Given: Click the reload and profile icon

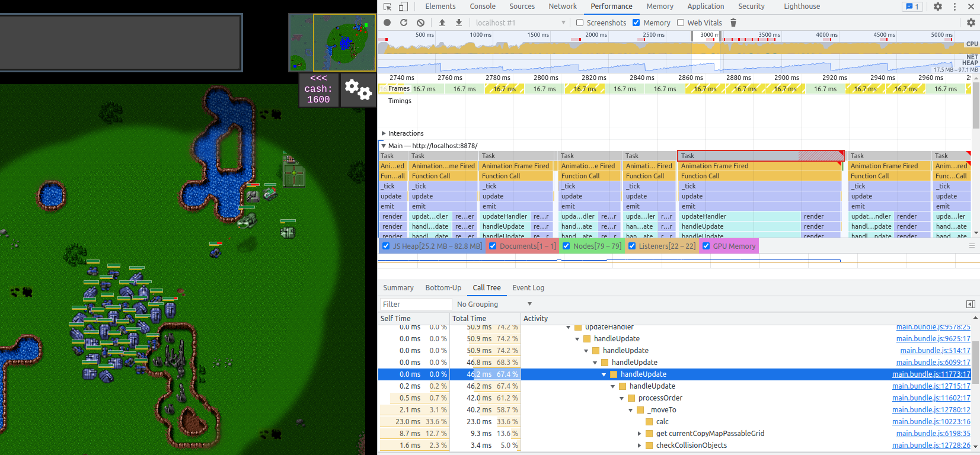Looking at the screenshot, I should click(404, 23).
